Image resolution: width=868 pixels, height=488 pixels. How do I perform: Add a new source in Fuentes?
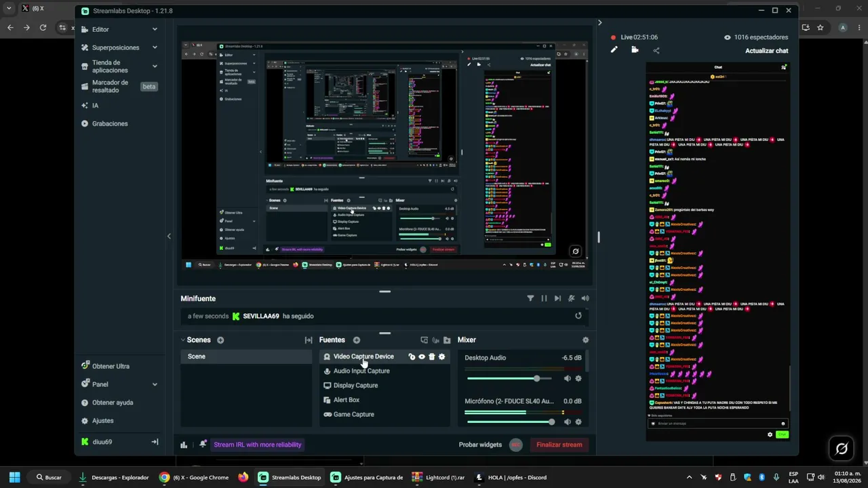[357, 340]
